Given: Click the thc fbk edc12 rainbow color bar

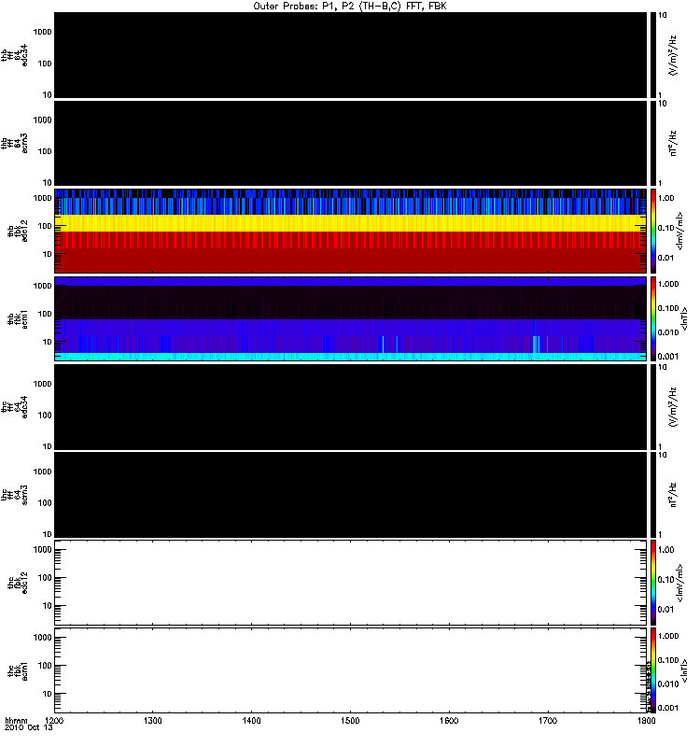Looking at the screenshot, I should click(653, 582).
